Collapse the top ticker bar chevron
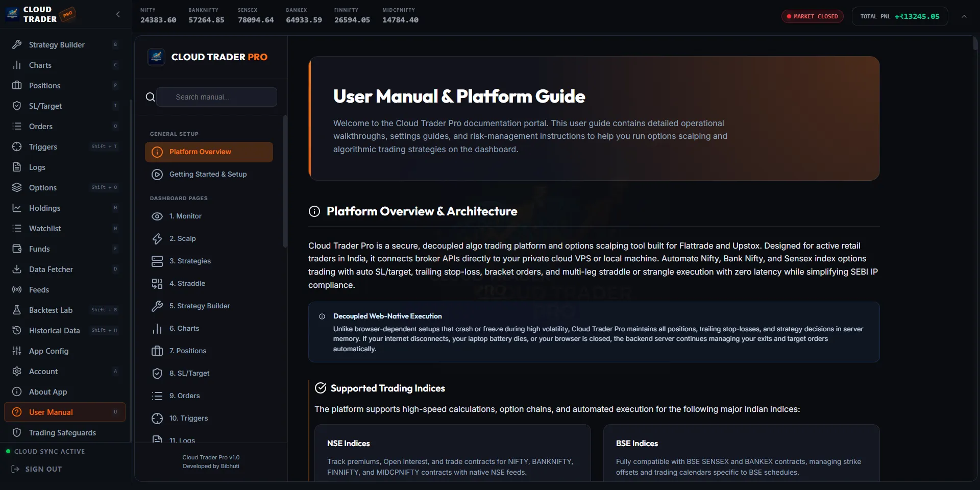The width and height of the screenshot is (980, 490). tap(964, 16)
